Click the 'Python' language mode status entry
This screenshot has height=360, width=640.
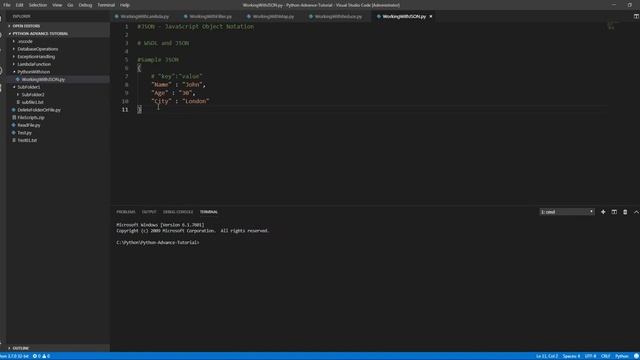(x=622, y=356)
